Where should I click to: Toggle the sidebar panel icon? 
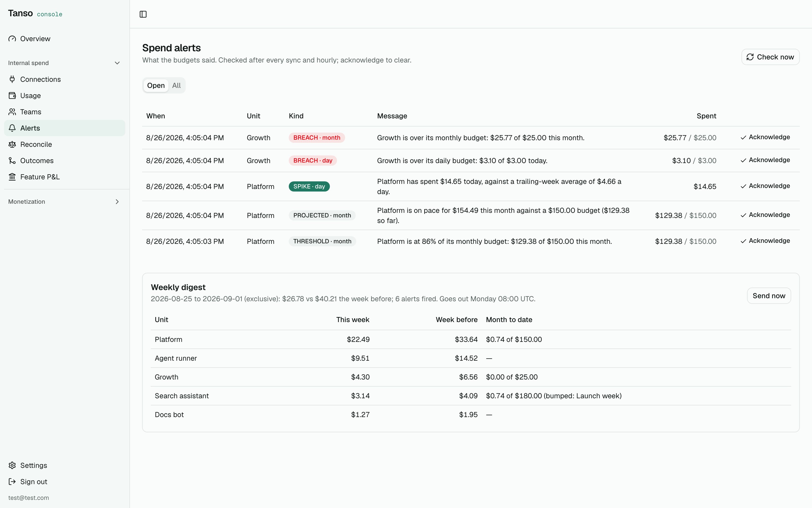143,14
